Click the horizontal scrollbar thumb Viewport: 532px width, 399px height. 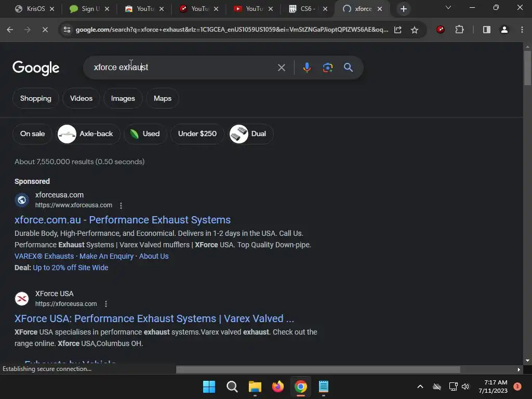(x=318, y=369)
